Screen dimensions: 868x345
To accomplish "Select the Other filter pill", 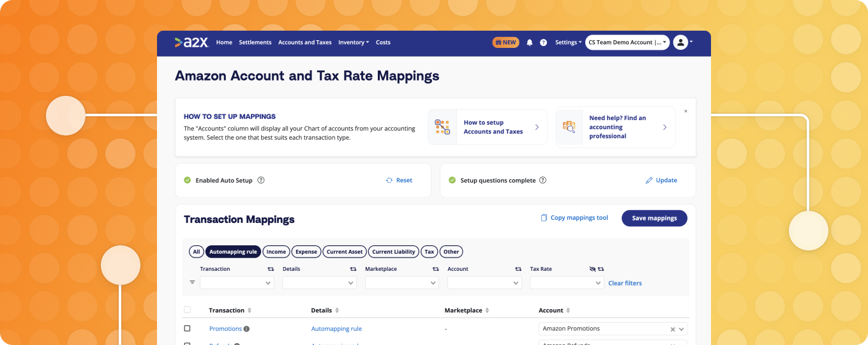I will point(451,252).
